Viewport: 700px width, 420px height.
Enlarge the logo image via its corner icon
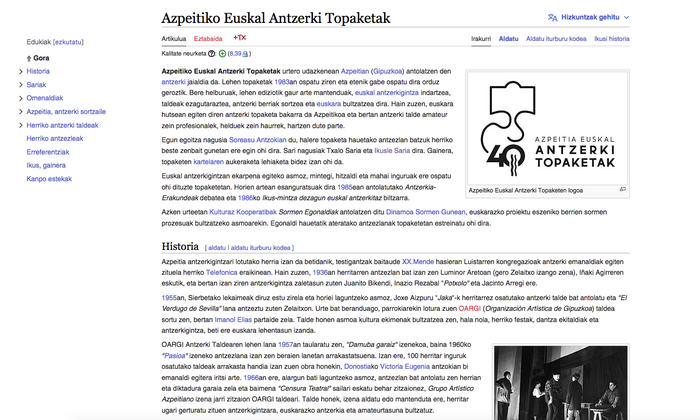coord(623,190)
